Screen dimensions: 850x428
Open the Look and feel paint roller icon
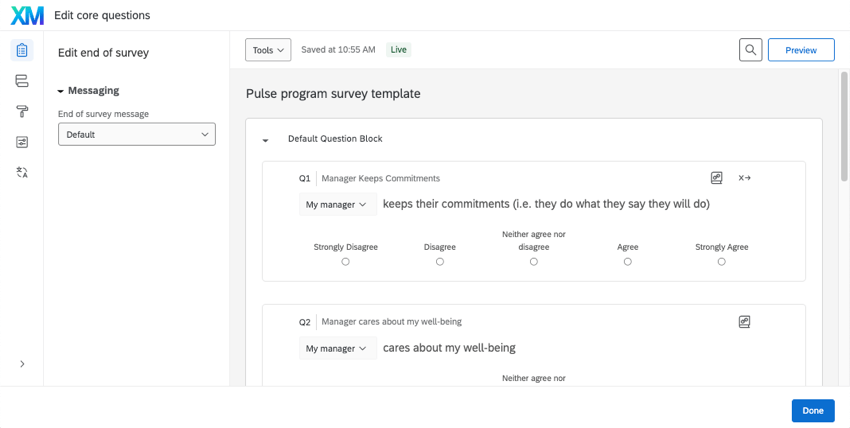click(22, 112)
